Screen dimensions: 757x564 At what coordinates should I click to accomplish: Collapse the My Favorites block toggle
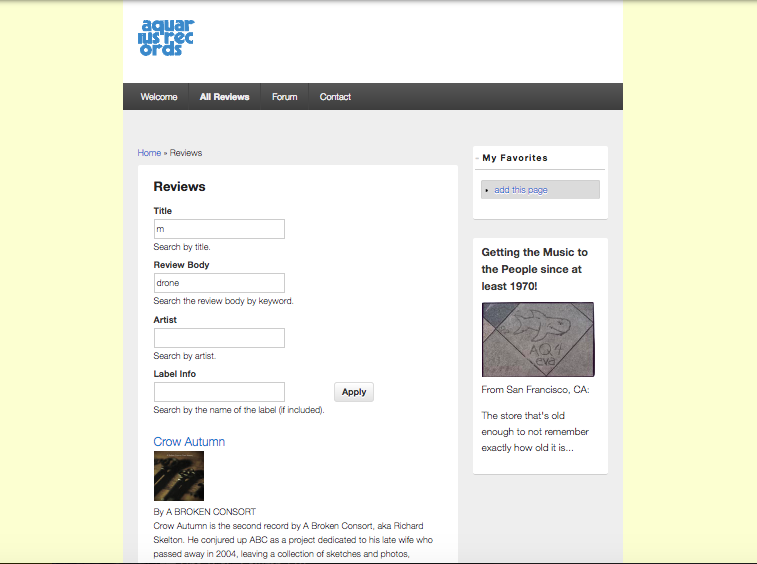point(477,158)
